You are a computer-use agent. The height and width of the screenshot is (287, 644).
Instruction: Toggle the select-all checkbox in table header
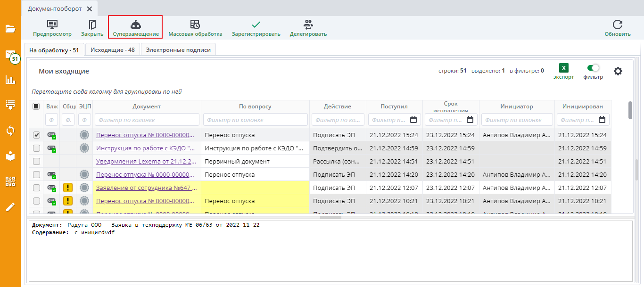pyautogui.click(x=36, y=107)
